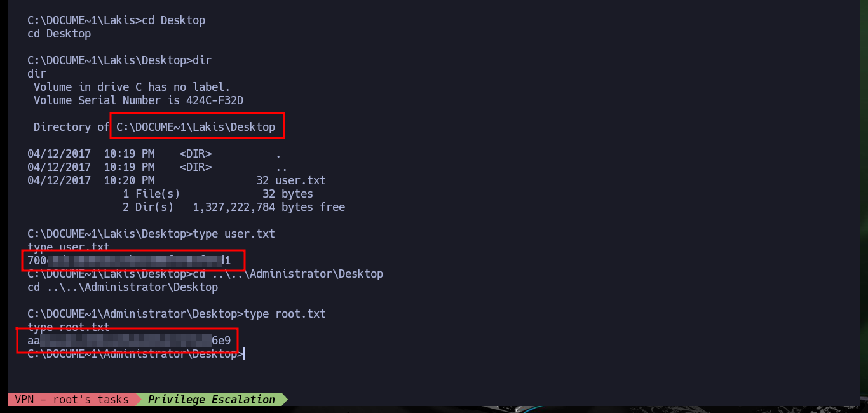Image resolution: width=868 pixels, height=413 pixels.
Task: Click the blinking cursor at the final prompt
Action: point(244,354)
